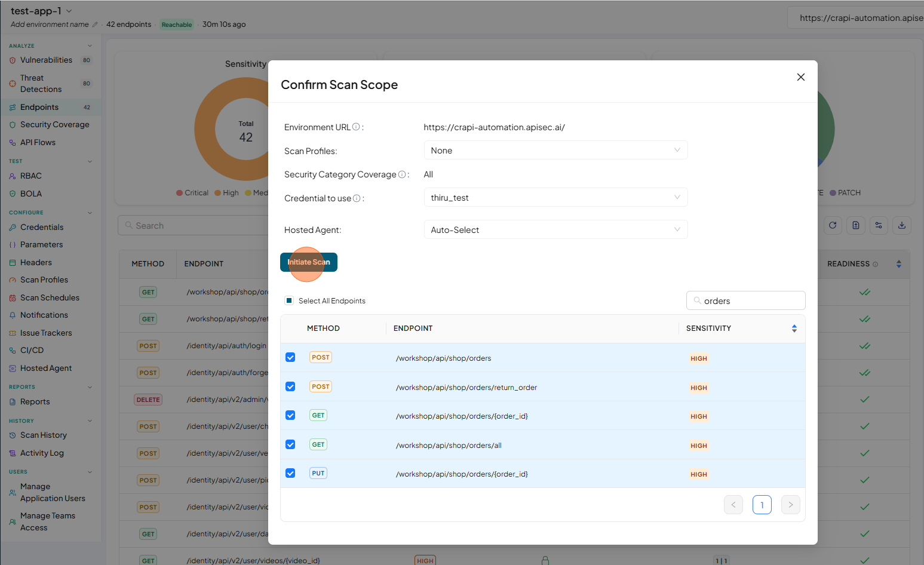Click the Initiate Scan button

click(x=309, y=262)
